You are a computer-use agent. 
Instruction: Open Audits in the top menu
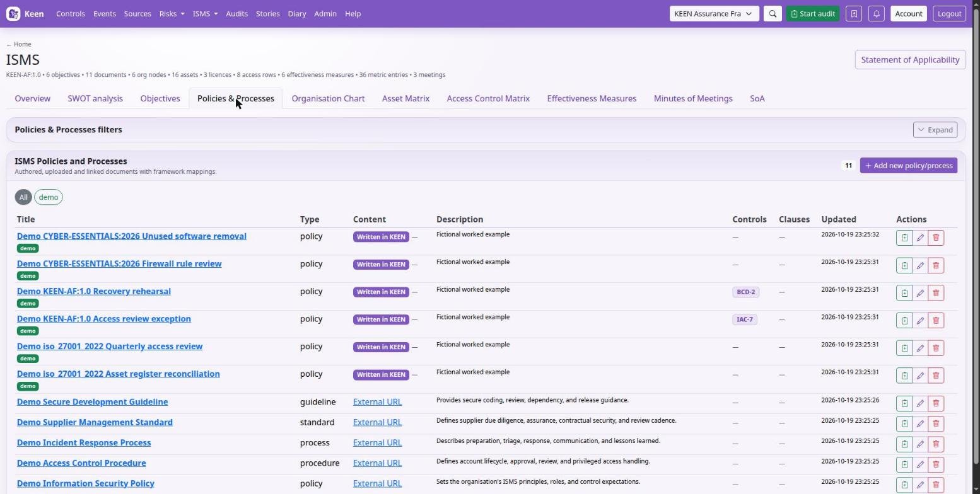coord(236,13)
